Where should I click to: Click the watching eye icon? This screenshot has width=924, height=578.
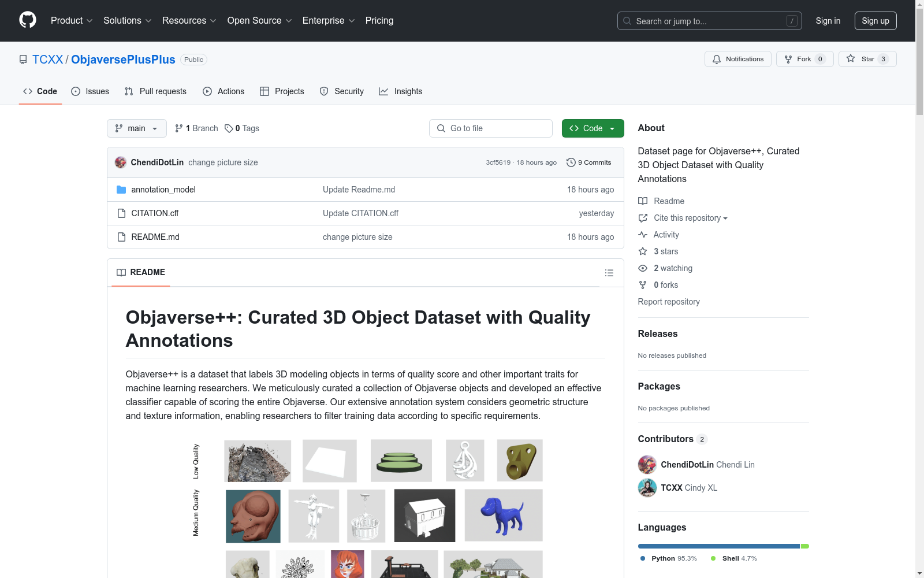click(643, 268)
